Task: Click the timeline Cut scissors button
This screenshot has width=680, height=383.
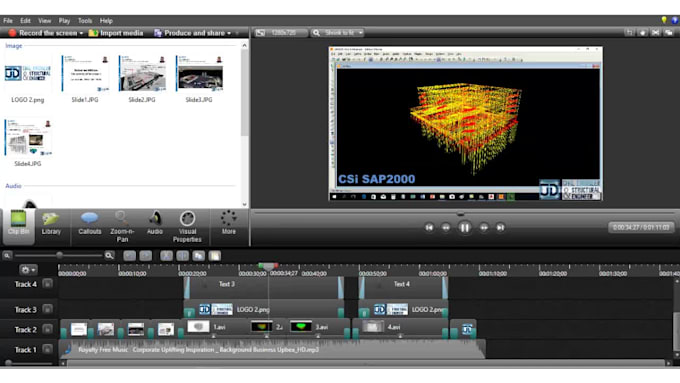Action: [x=166, y=255]
